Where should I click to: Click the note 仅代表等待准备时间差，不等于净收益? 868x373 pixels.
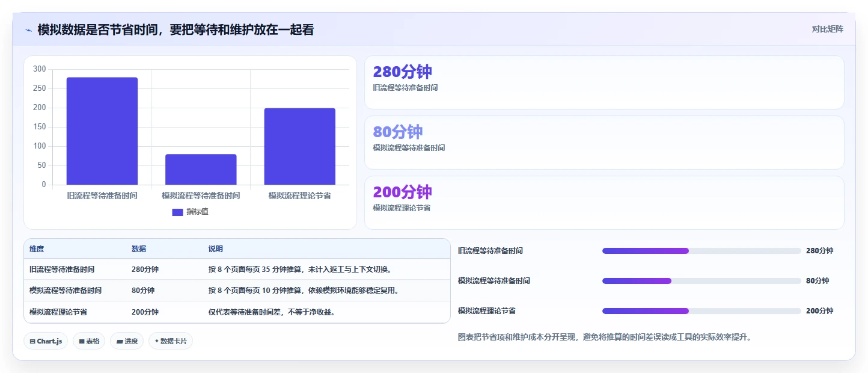(x=272, y=312)
